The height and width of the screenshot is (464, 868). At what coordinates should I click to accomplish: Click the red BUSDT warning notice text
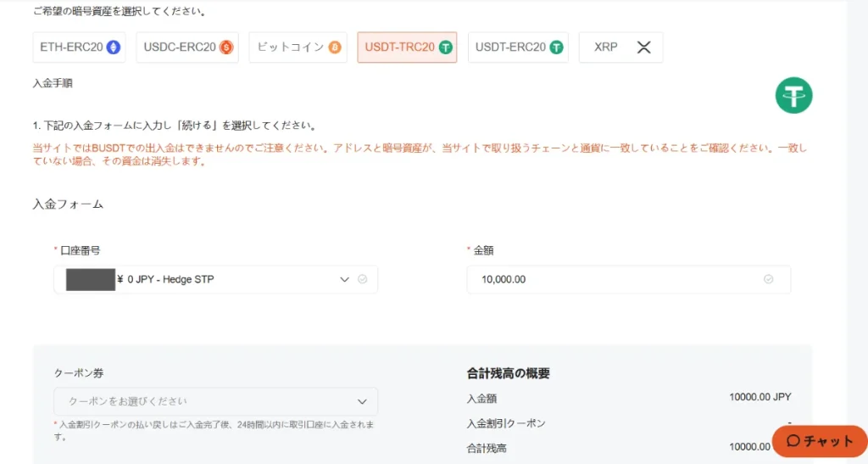(x=420, y=154)
